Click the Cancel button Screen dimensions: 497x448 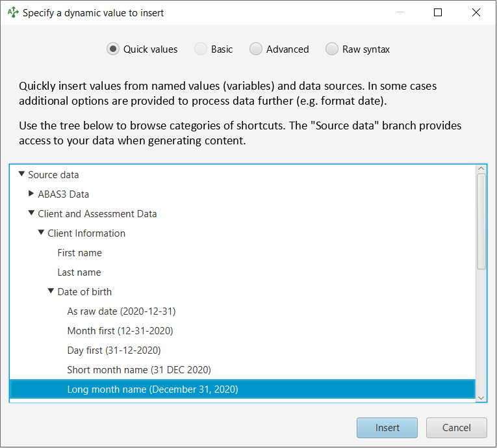click(x=457, y=428)
